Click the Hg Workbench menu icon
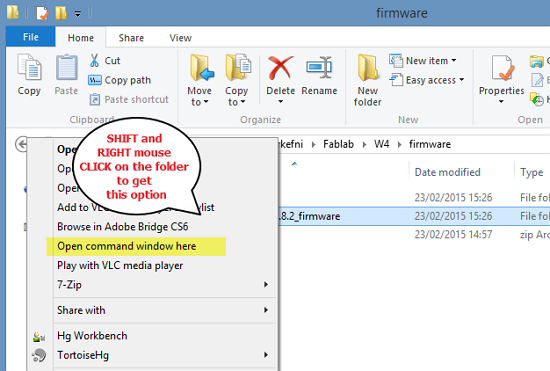Viewport: 550px width, 371px height. click(38, 336)
